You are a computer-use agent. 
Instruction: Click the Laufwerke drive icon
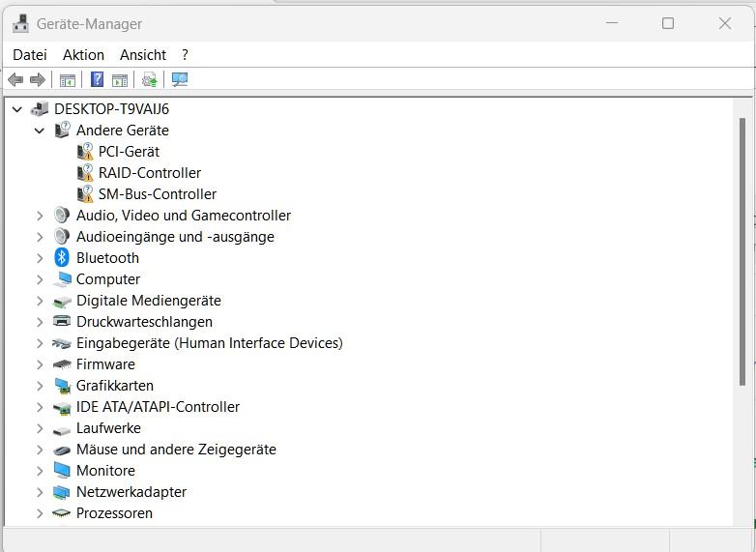(62, 429)
